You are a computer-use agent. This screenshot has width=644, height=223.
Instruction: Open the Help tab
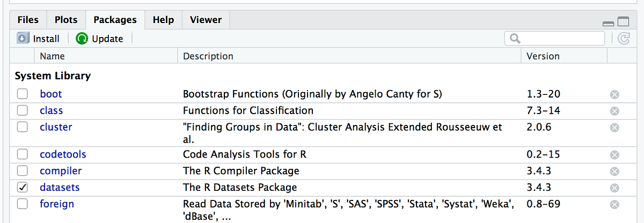(163, 20)
